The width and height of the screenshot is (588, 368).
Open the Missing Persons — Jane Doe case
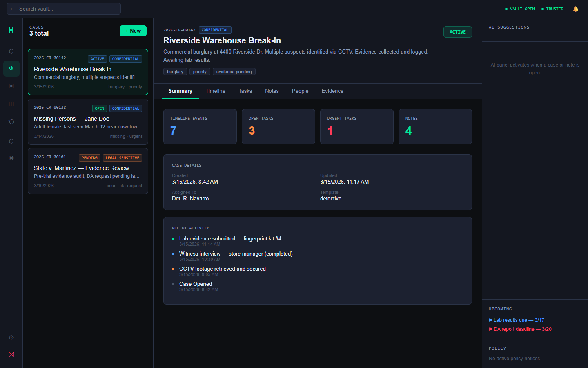click(x=88, y=121)
